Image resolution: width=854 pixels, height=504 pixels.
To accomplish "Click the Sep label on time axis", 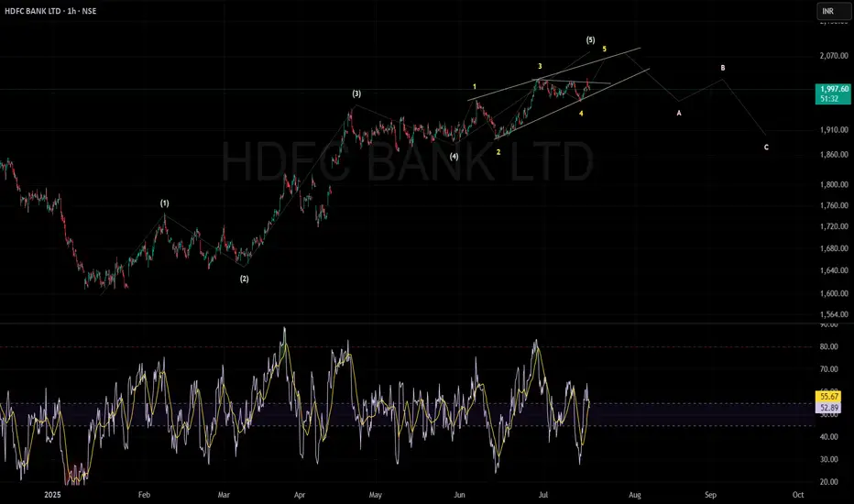I will [x=710, y=495].
